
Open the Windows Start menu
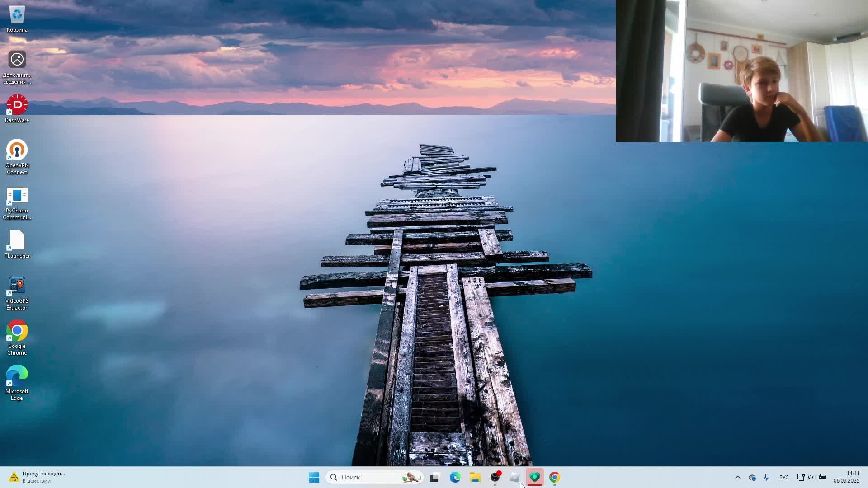click(x=314, y=477)
